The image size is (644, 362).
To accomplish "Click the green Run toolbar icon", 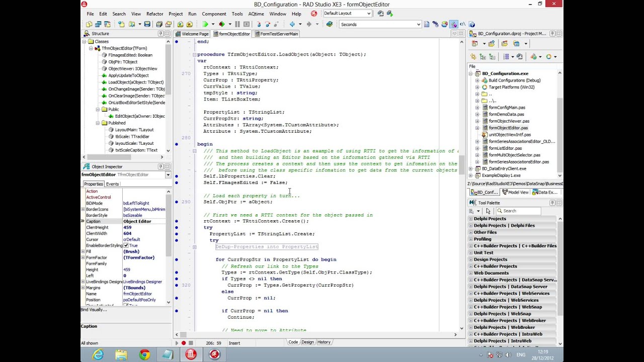I will tap(205, 24).
